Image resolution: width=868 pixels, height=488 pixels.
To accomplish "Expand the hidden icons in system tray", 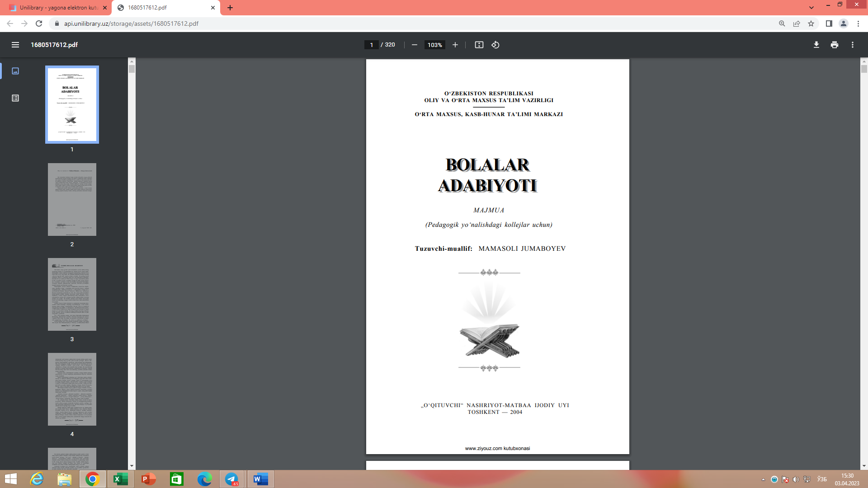I will 764,479.
